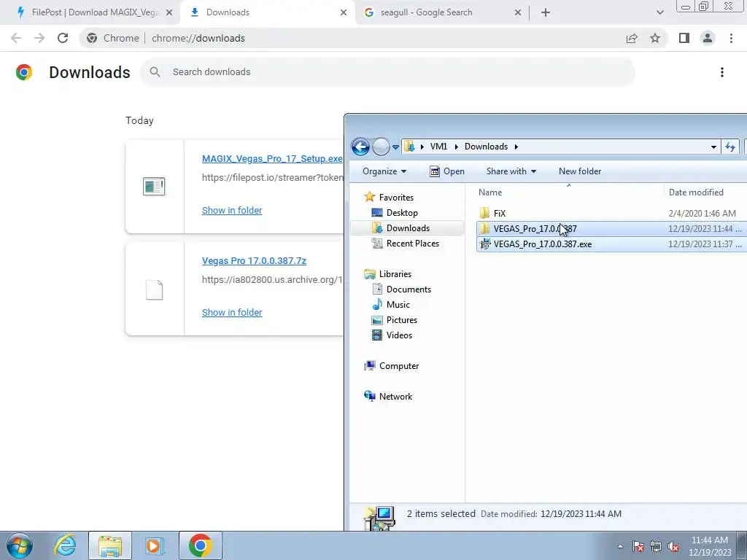Reload the Chrome downloads page

[63, 38]
